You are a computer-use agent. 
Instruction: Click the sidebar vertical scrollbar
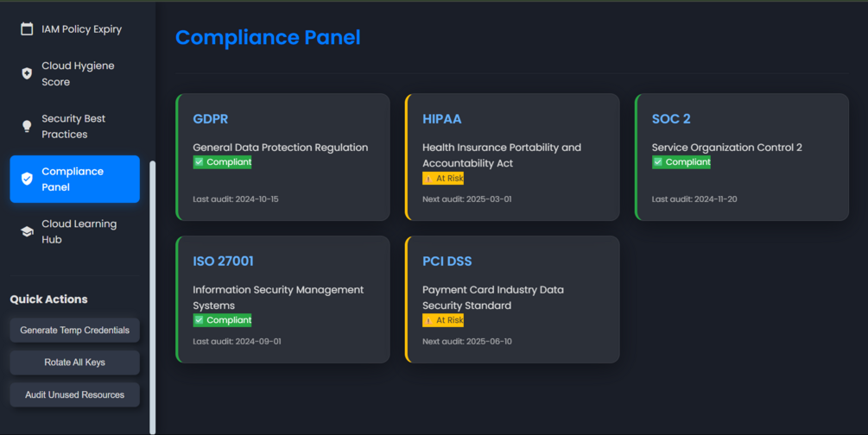coord(153,293)
